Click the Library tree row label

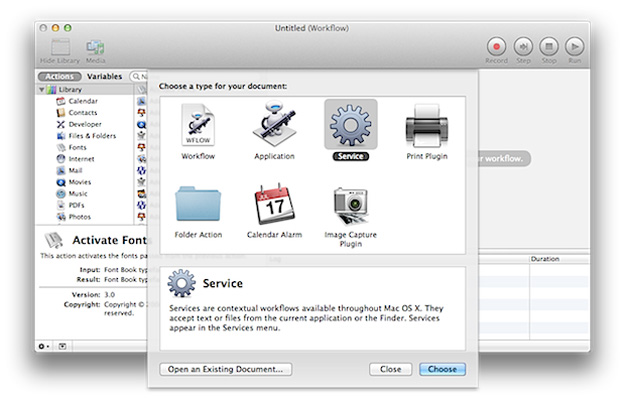70,90
